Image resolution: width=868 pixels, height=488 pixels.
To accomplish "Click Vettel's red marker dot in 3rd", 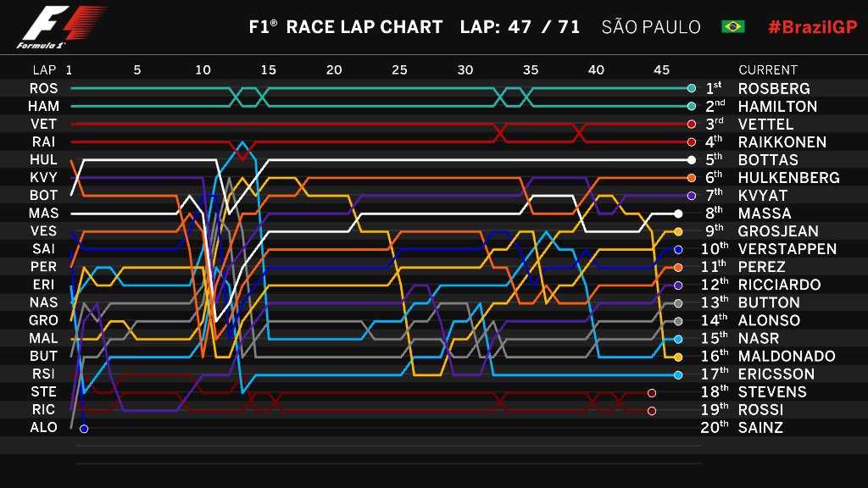I will (x=691, y=124).
